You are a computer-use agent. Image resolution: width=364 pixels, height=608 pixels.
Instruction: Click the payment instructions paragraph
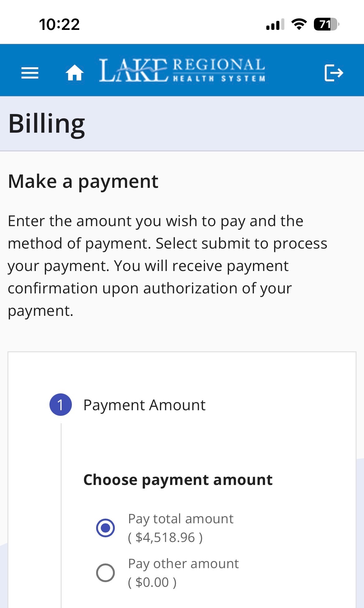click(168, 266)
